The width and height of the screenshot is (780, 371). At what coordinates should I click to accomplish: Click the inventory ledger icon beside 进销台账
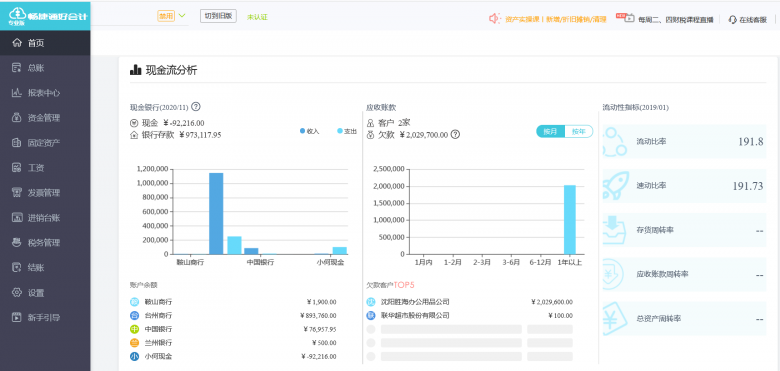17,217
